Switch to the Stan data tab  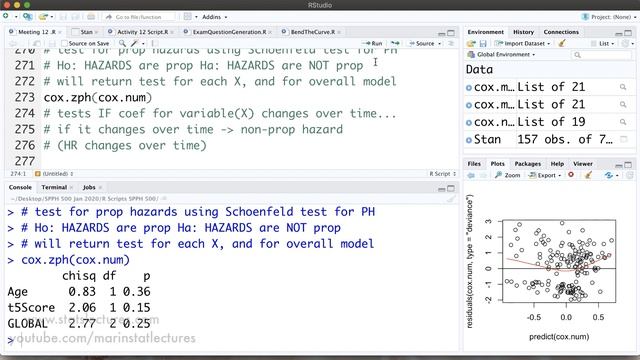(86, 32)
